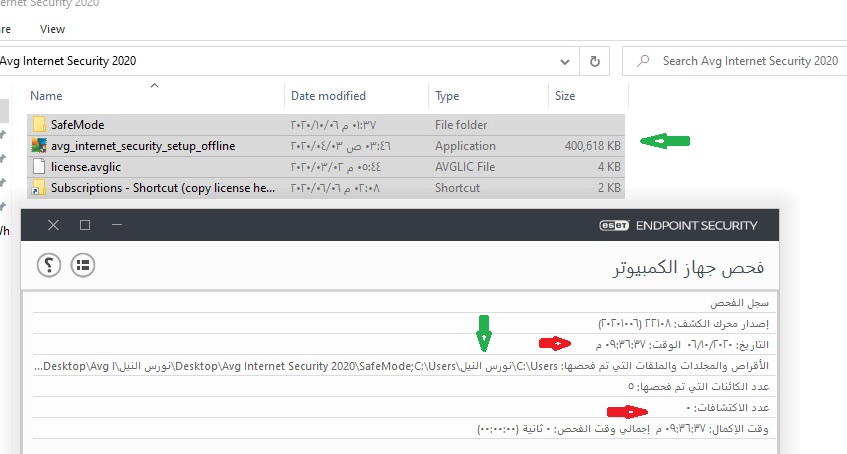The height and width of the screenshot is (454, 847).
Task: Click the ESET help question mark icon
Action: [50, 265]
